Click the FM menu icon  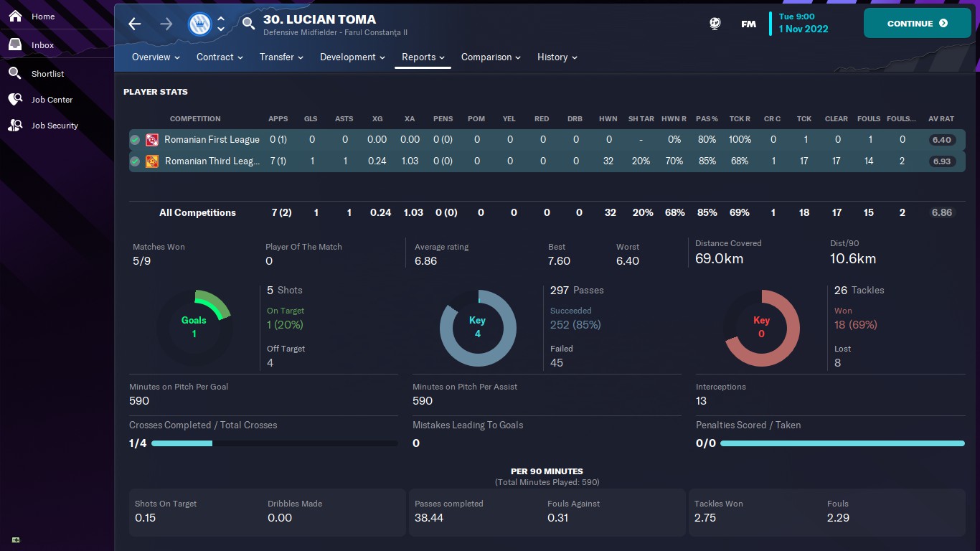click(x=748, y=24)
